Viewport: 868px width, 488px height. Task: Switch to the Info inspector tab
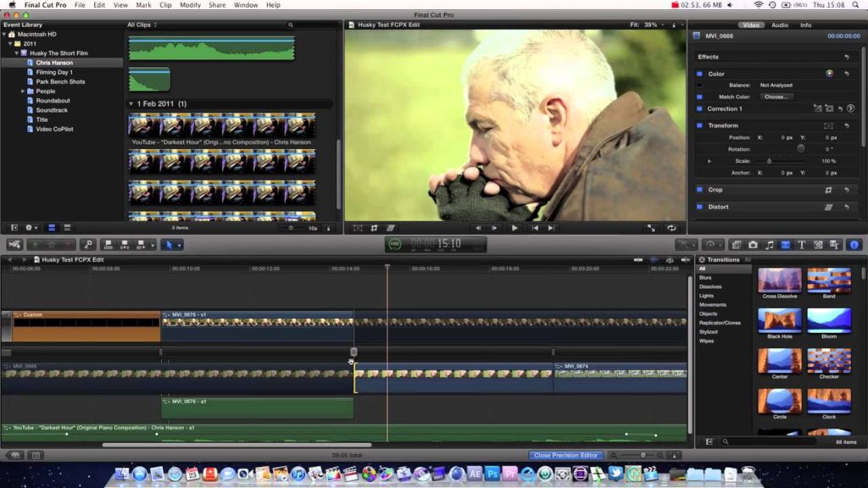tap(805, 25)
